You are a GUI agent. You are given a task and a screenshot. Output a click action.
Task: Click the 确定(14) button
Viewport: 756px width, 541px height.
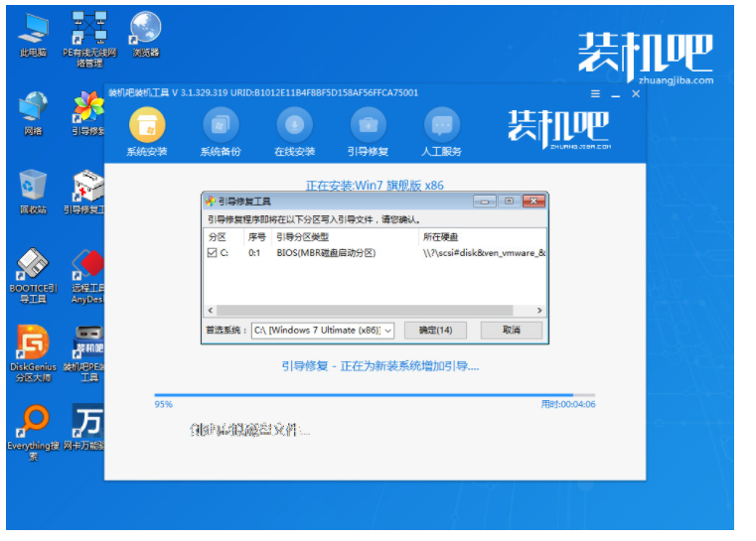(435, 330)
